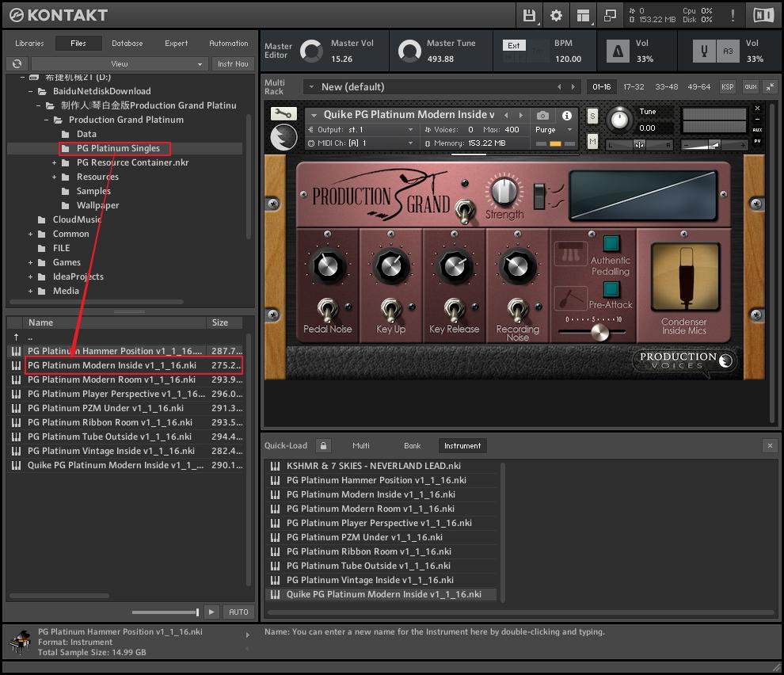This screenshot has width=784, height=675.
Task: Select PG Platinum Tube Outside file in browser
Action: (x=109, y=437)
